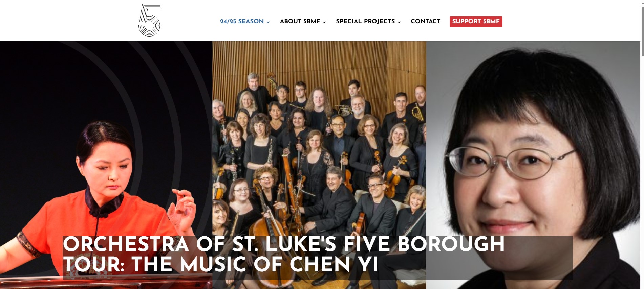Click "The Music of Chen Yi" title line
Viewport: 644px width, 289px height.
[254, 264]
